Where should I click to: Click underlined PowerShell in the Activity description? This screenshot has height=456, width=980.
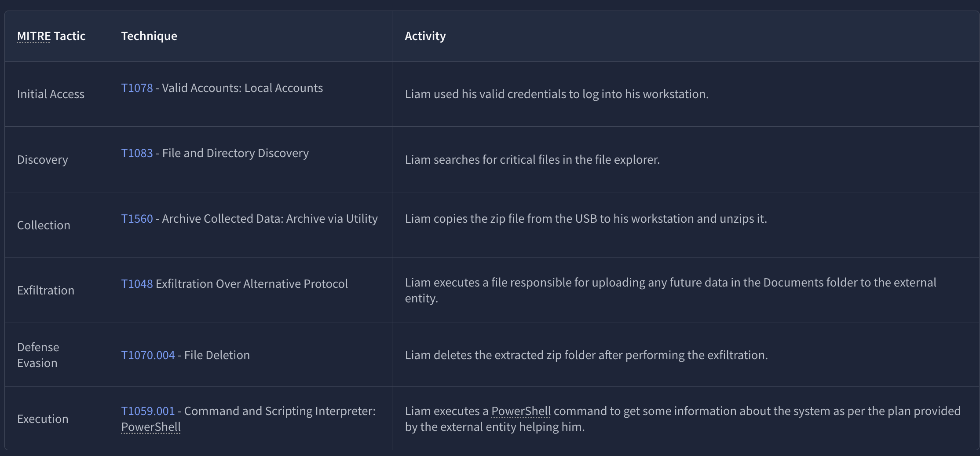pyautogui.click(x=521, y=411)
